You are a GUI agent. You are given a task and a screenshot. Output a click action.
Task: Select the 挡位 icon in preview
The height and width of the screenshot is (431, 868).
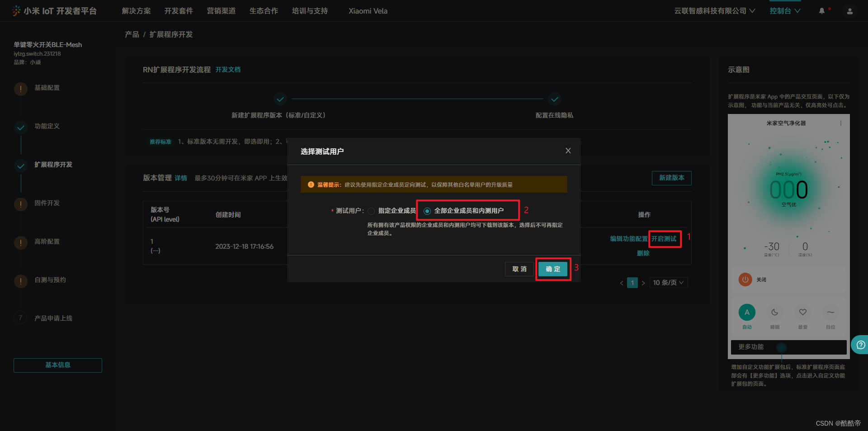[830, 312]
